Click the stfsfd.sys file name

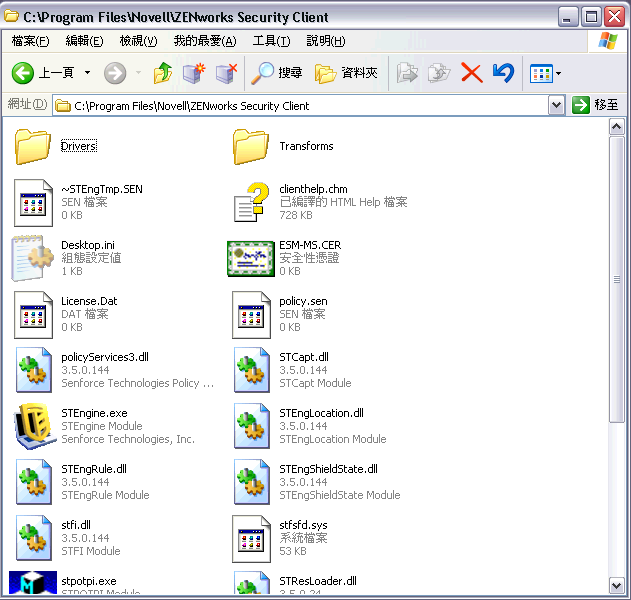point(303,525)
